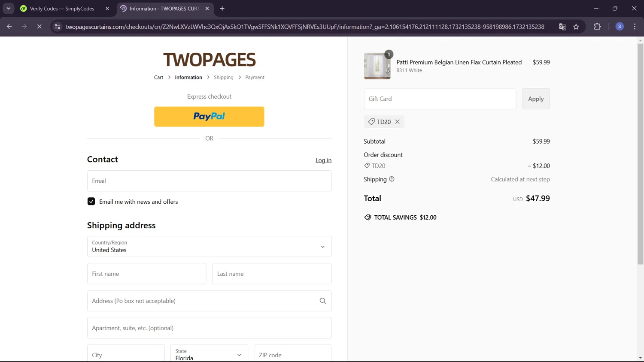The image size is (644, 362).
Task: Click the TOTAL SAVINGS tag icon
Action: (368, 217)
